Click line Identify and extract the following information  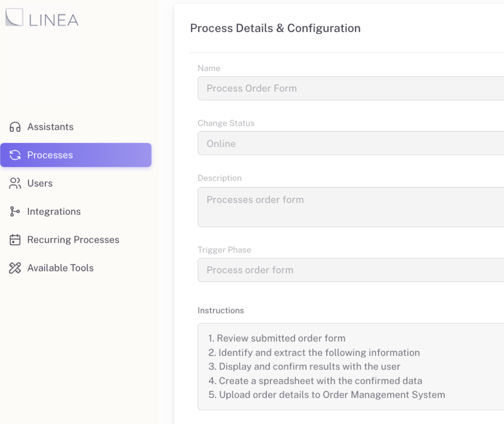tap(314, 353)
